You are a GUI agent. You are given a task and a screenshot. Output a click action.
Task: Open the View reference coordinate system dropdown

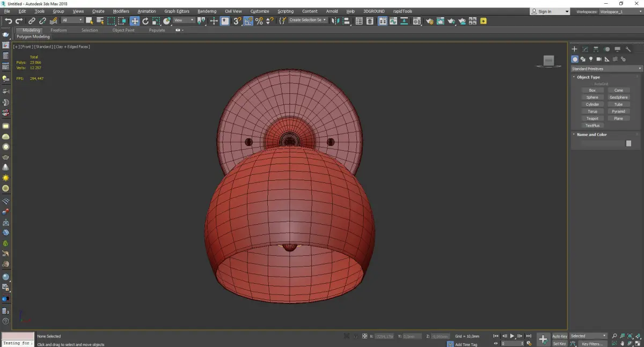click(184, 20)
